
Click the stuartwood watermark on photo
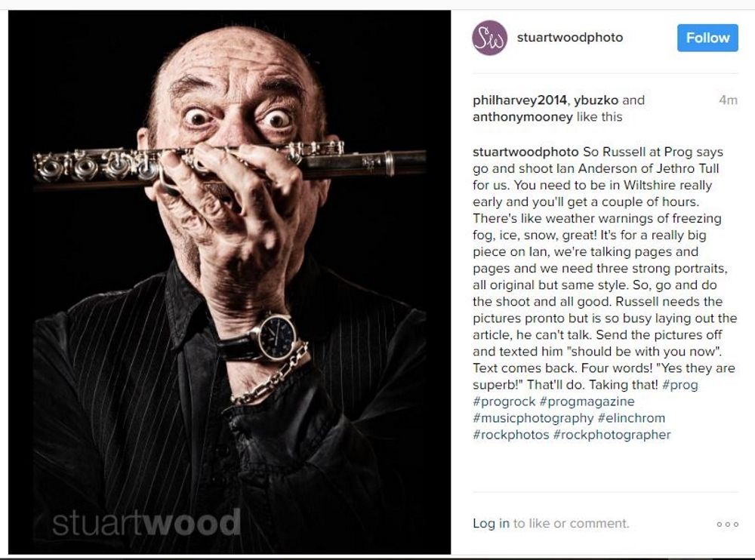pos(146,522)
